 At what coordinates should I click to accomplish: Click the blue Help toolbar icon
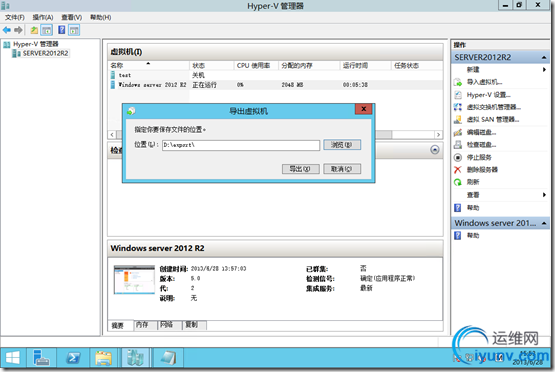pos(62,30)
